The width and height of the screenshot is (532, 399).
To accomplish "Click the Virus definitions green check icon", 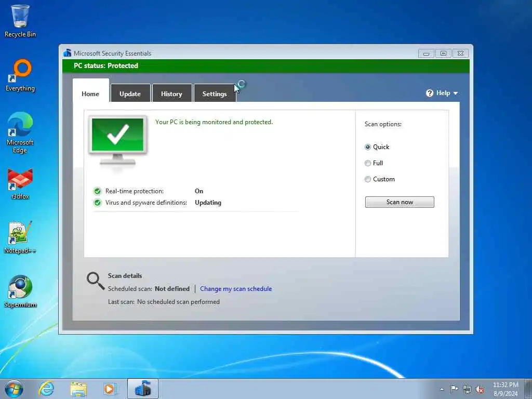I will pos(97,203).
